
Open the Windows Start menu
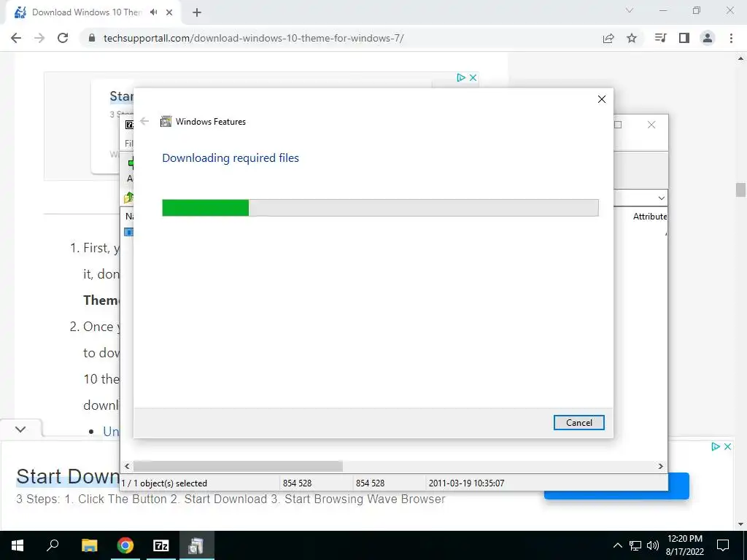coord(18,545)
